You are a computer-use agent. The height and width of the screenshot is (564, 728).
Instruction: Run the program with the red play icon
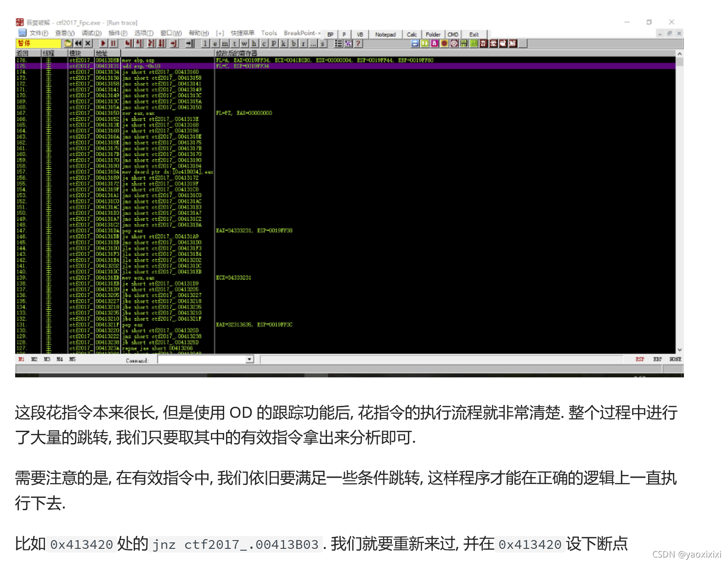(x=103, y=43)
